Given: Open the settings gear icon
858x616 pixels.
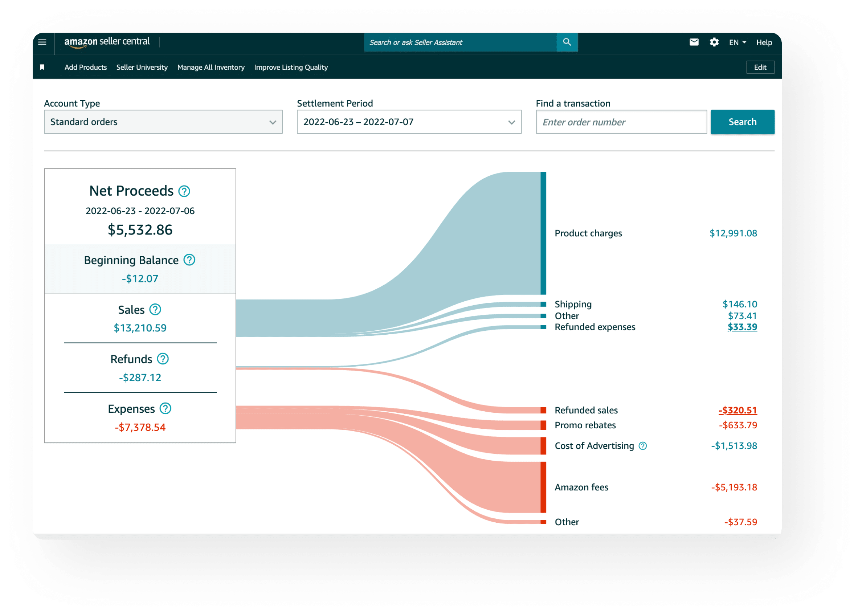Looking at the screenshot, I should pyautogui.click(x=714, y=42).
